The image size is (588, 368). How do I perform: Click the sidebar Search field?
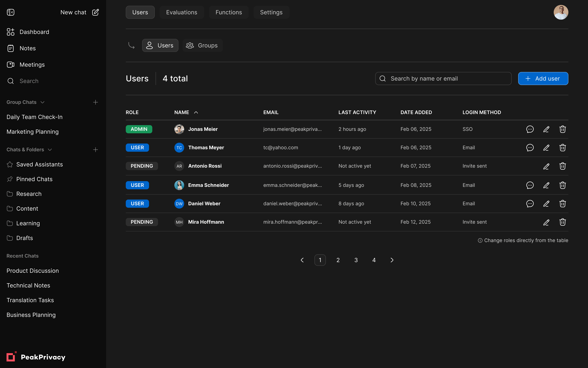point(23,81)
